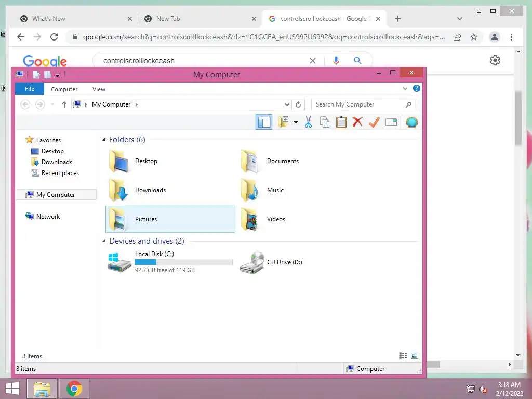The width and height of the screenshot is (532, 399).
Task: Select the Videos folder
Action: click(302, 219)
